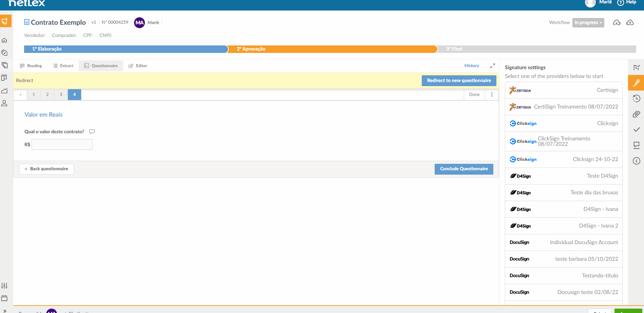Switch to the Editor tab
The image size is (644, 313).
(138, 66)
